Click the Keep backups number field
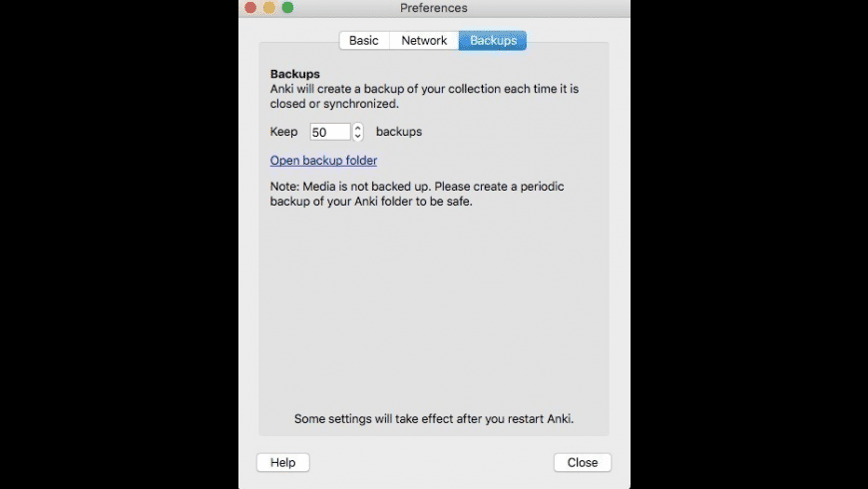 click(x=330, y=132)
